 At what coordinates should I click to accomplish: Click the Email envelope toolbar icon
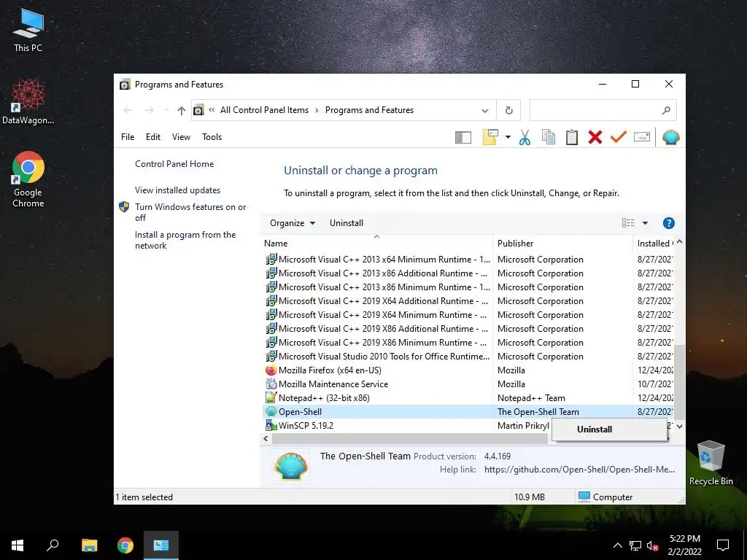click(642, 137)
